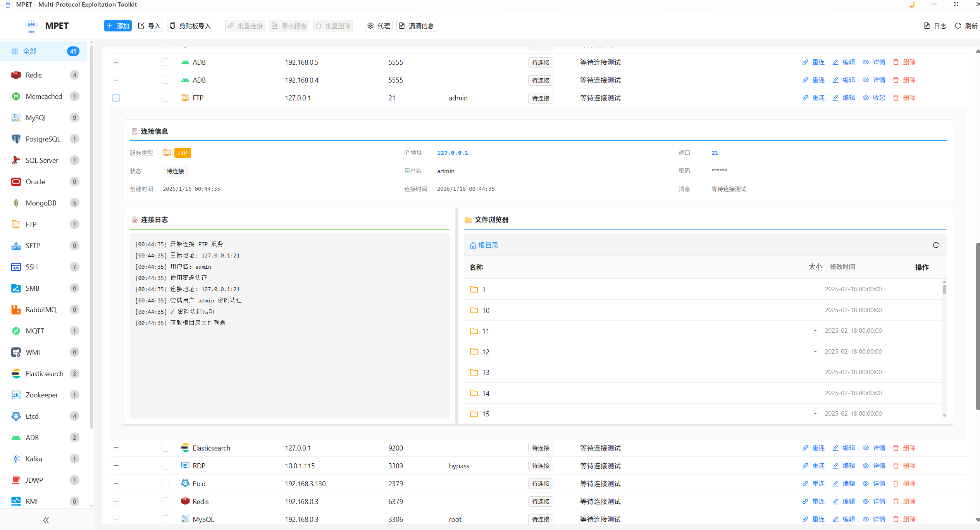Viewport: 980px width, 530px height.
Task: Click the trash icon for RDP row
Action: point(896,466)
